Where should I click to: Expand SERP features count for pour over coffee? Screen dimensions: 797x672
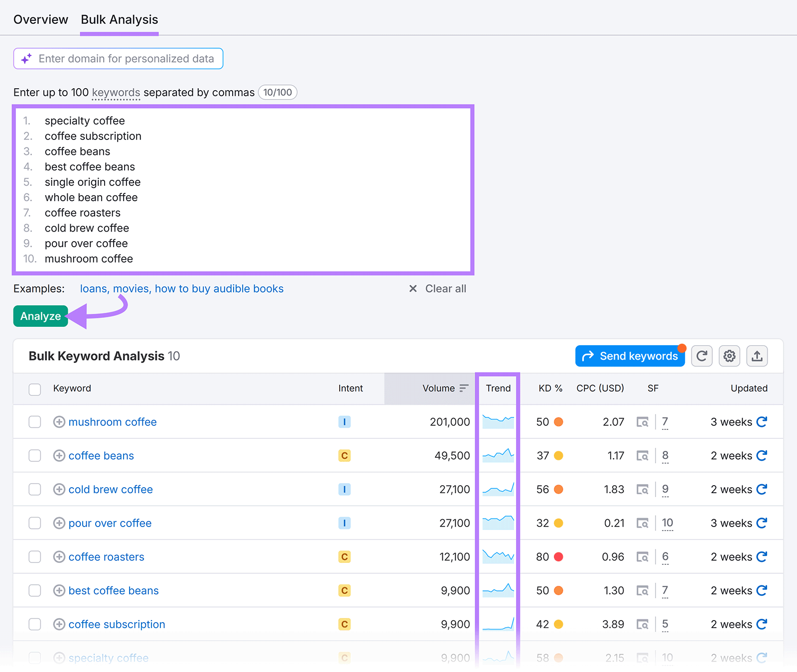tap(667, 523)
